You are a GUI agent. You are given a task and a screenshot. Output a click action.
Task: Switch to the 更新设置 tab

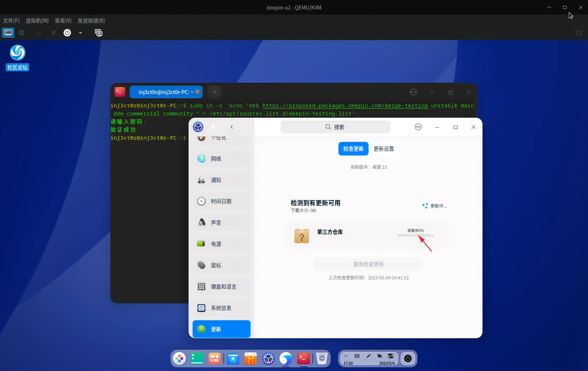[384, 149]
